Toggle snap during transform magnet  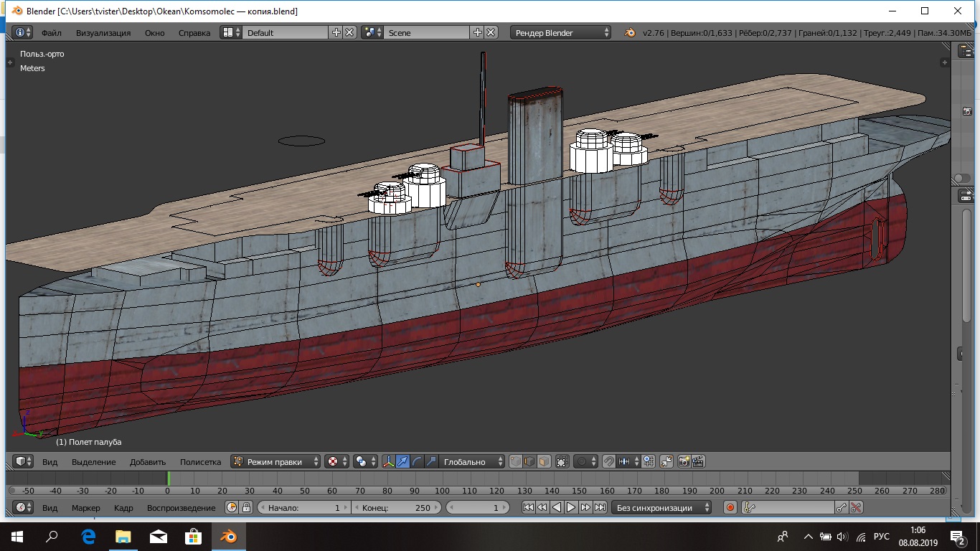[608, 462]
